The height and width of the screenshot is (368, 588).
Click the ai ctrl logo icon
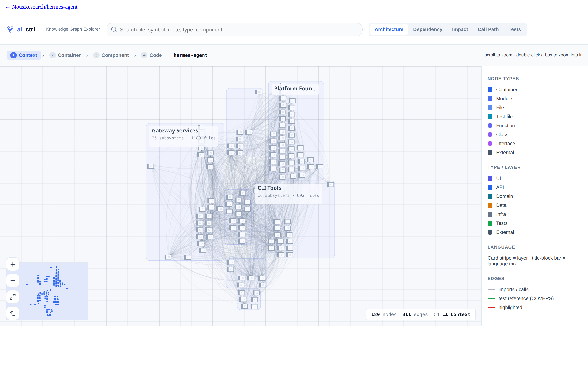coord(10,29)
